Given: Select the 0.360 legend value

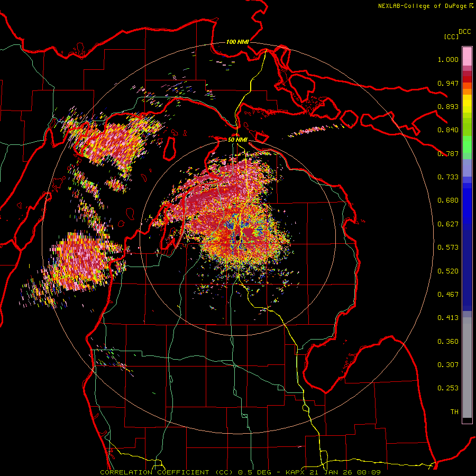Looking at the screenshot, I should [x=448, y=342].
